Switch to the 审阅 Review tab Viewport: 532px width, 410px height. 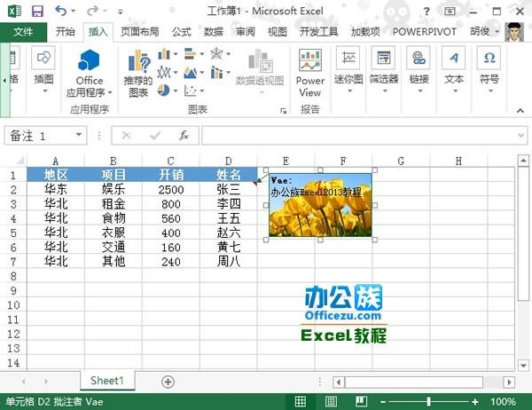(246, 32)
